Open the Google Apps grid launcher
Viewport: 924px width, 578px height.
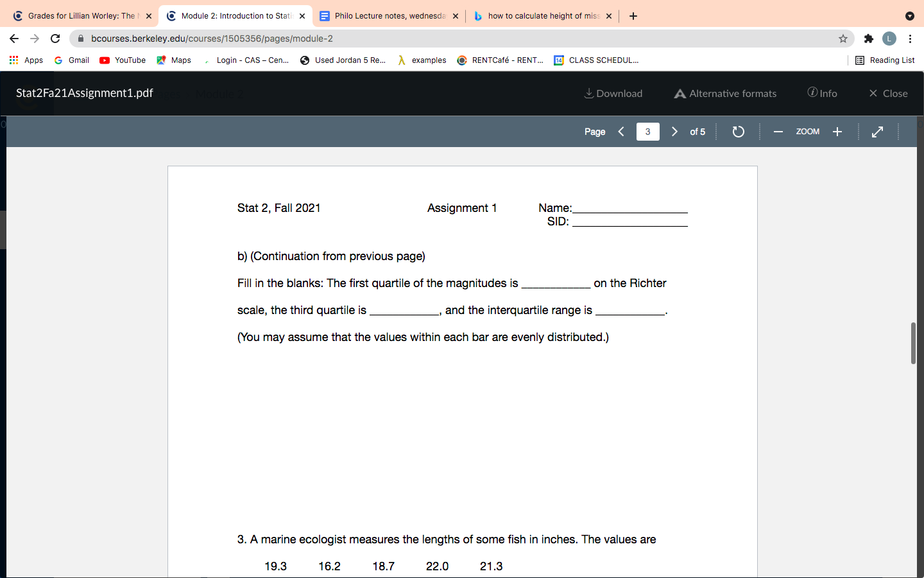14,60
